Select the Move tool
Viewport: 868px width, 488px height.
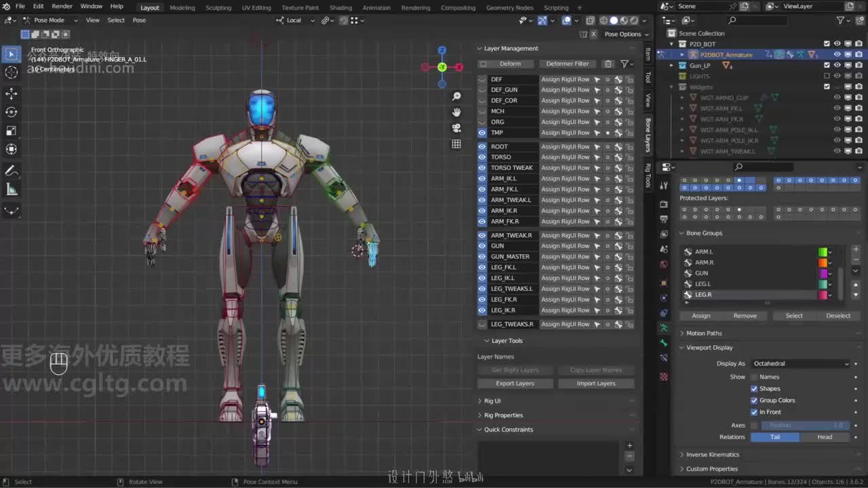[12, 93]
